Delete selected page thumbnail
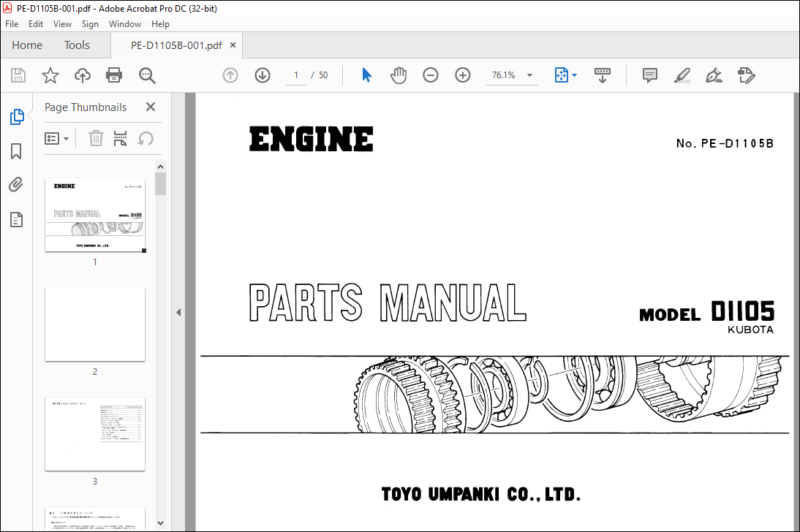 click(96, 138)
